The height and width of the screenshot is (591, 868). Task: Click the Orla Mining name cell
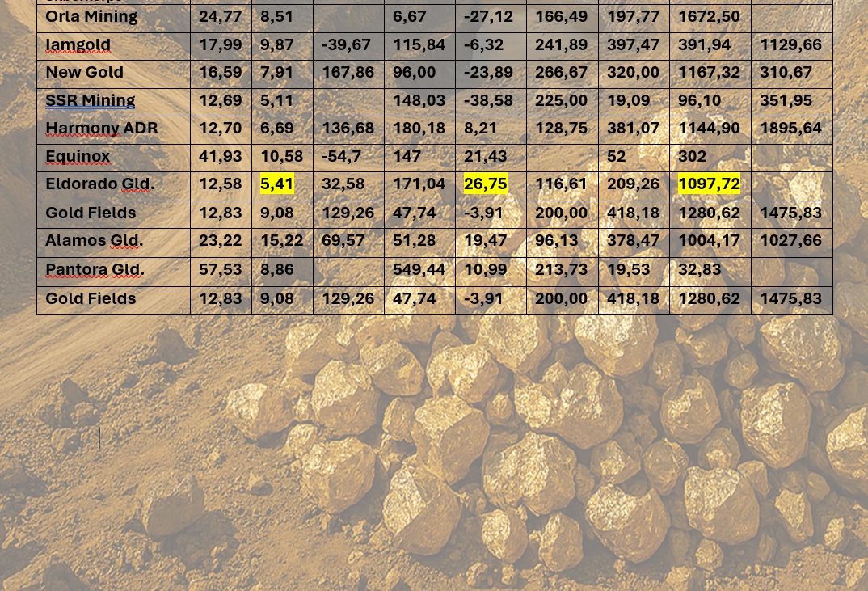click(91, 17)
